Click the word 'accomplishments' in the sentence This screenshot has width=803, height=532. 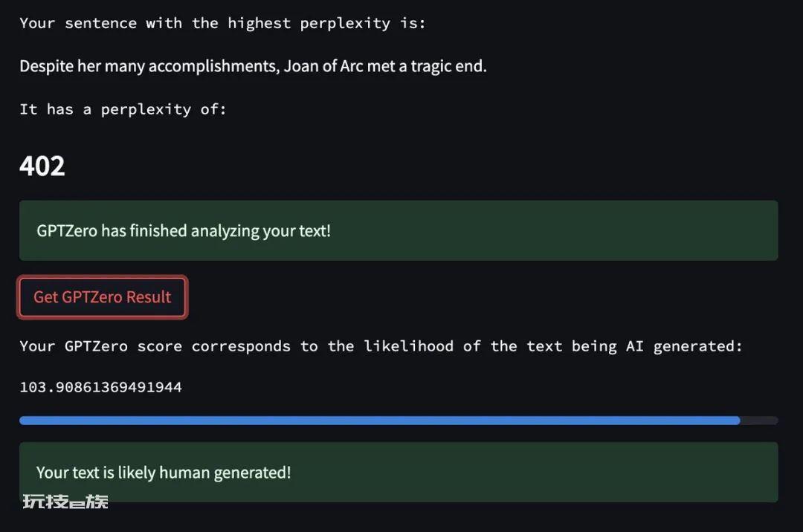214,67
